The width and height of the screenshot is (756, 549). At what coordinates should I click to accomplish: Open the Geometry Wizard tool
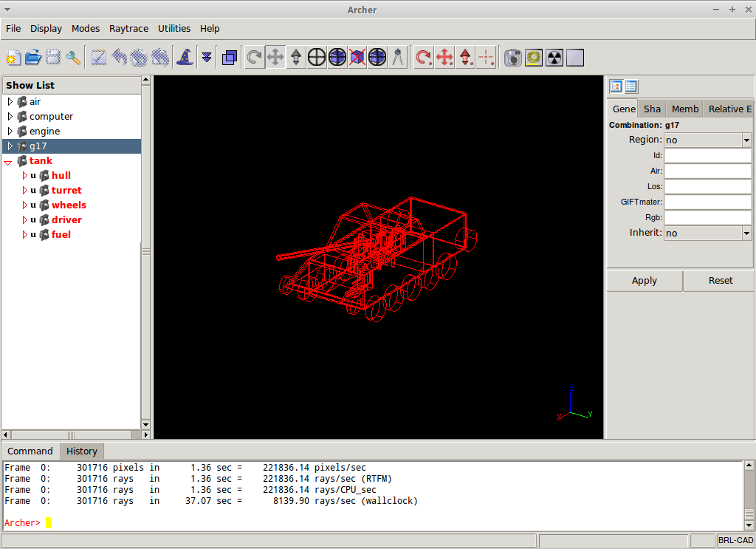[185, 56]
